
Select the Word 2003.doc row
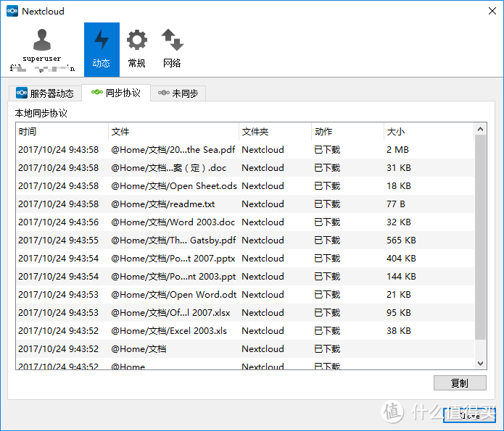[x=245, y=222]
